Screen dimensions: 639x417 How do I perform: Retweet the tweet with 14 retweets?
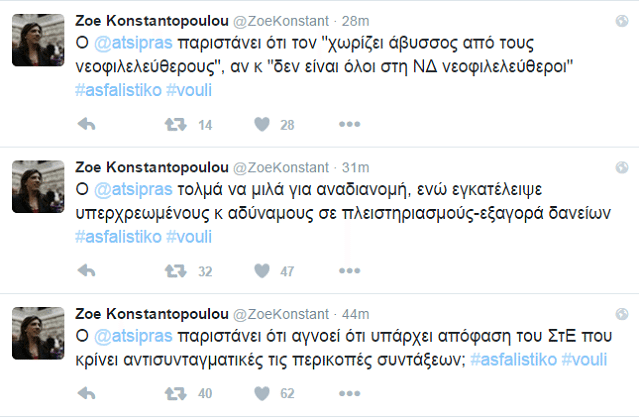click(x=175, y=125)
